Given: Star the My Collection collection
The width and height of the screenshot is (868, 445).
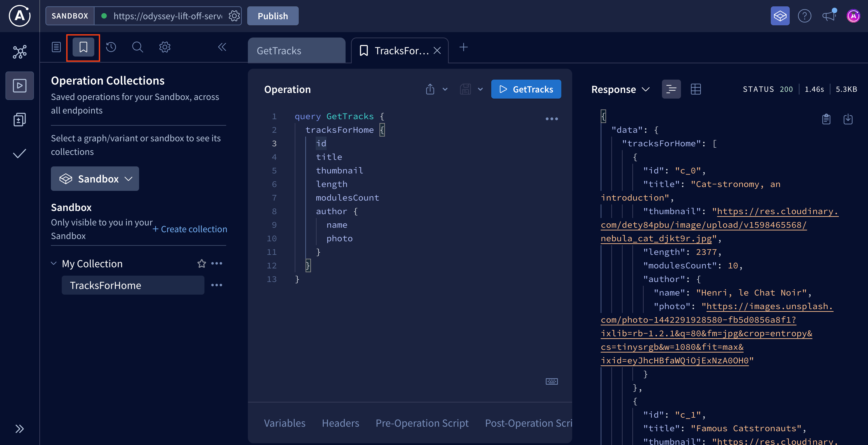Looking at the screenshot, I should pos(202,263).
